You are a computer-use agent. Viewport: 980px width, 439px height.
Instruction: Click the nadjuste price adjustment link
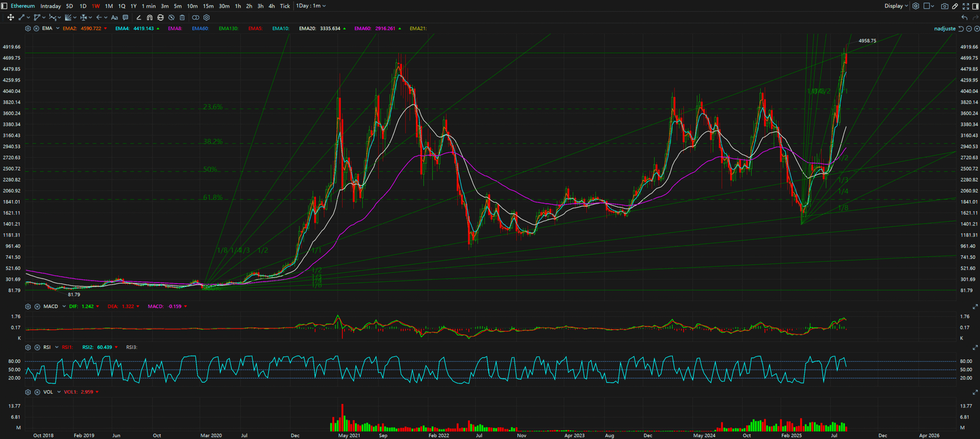click(944, 29)
